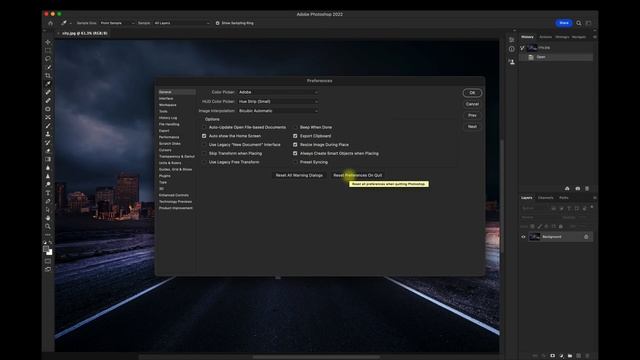640x360 pixels.
Task: Click Cancel in Preferences dialog
Action: pos(472,104)
